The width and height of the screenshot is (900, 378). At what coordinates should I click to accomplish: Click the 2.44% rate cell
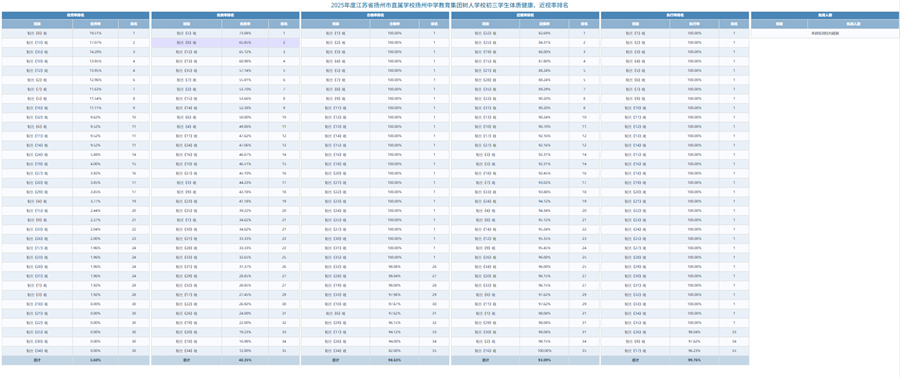pos(96,211)
